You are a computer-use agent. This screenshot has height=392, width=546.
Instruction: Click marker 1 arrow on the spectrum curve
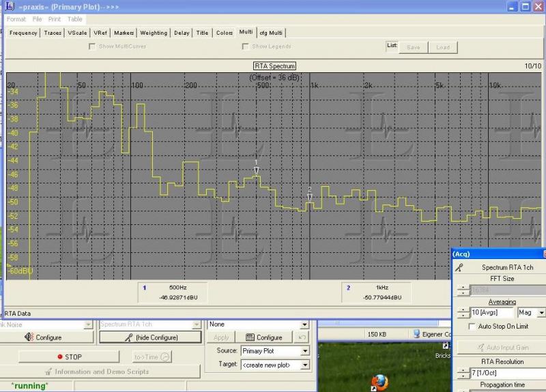(256, 171)
